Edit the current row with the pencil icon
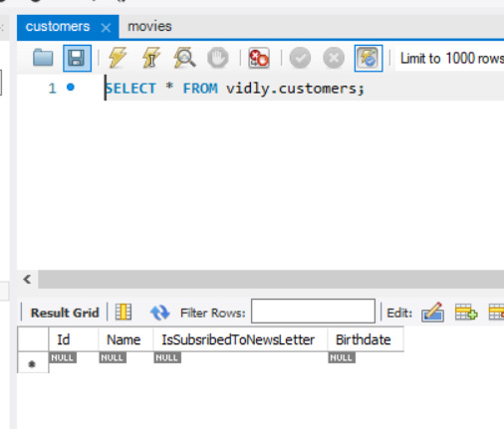504x429 pixels. pyautogui.click(x=432, y=313)
